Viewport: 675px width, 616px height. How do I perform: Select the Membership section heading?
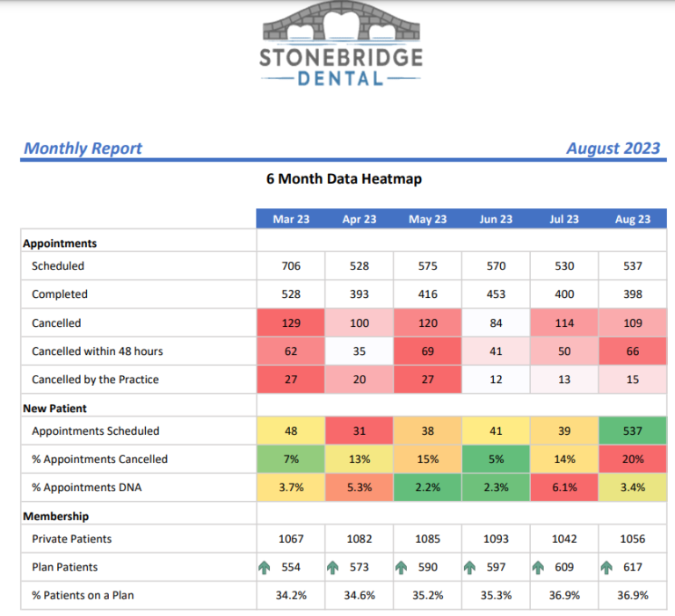tap(55, 516)
